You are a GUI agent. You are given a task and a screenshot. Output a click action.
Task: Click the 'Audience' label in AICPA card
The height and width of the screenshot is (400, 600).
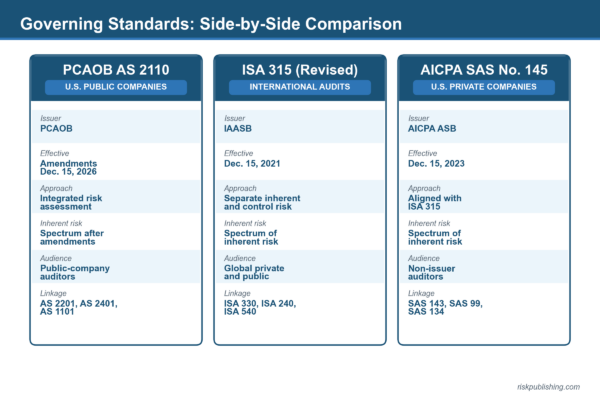pos(424,258)
